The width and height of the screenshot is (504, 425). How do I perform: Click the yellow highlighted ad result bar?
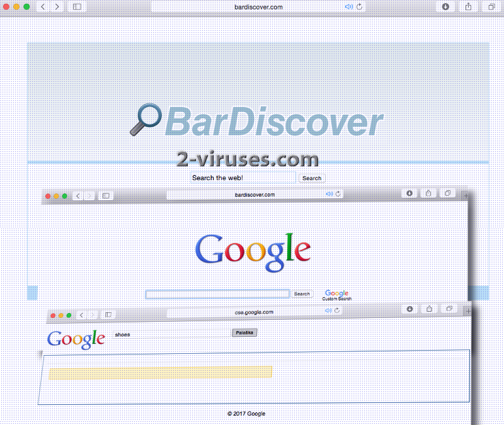click(161, 373)
